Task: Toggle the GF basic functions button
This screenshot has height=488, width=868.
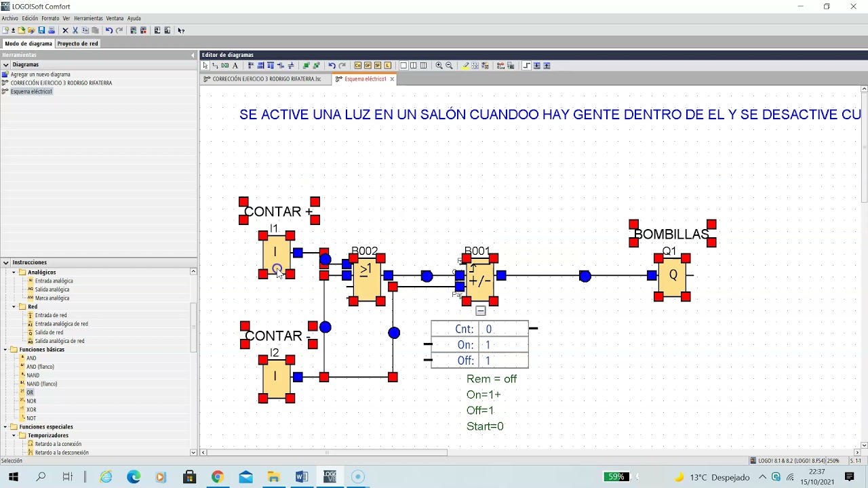Action: pyautogui.click(x=368, y=66)
